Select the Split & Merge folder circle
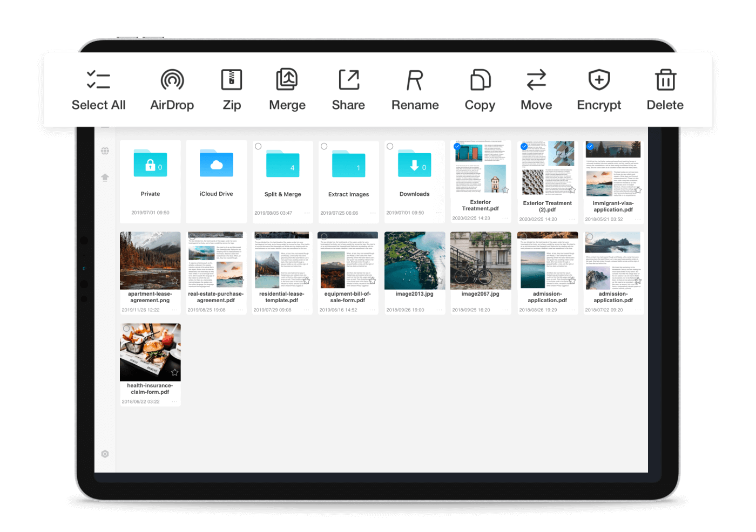756x532 pixels. (258, 146)
